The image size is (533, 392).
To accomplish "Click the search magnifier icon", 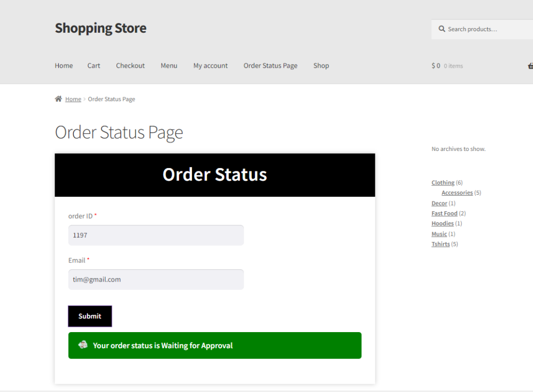I will tap(441, 29).
